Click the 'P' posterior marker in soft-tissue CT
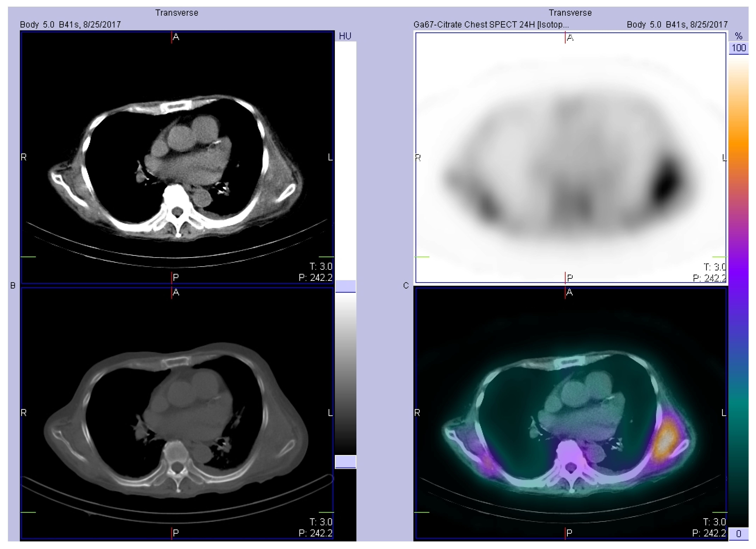The image size is (756, 549). coord(176,277)
